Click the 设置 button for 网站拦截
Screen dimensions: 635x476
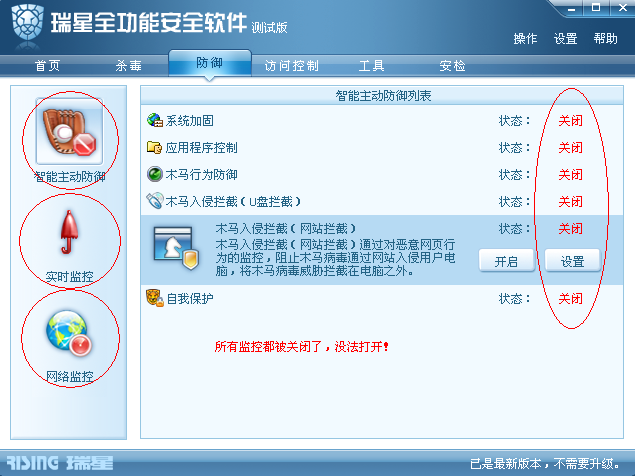(x=572, y=261)
